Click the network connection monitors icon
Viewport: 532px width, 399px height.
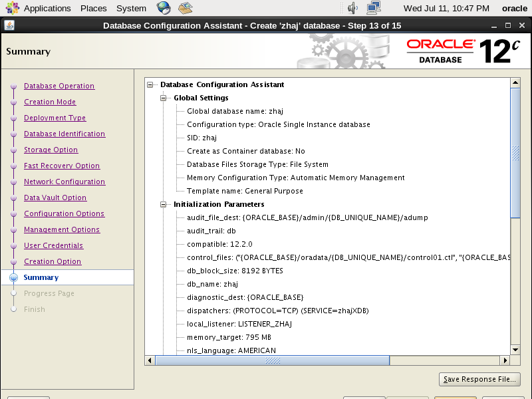tap(374, 8)
